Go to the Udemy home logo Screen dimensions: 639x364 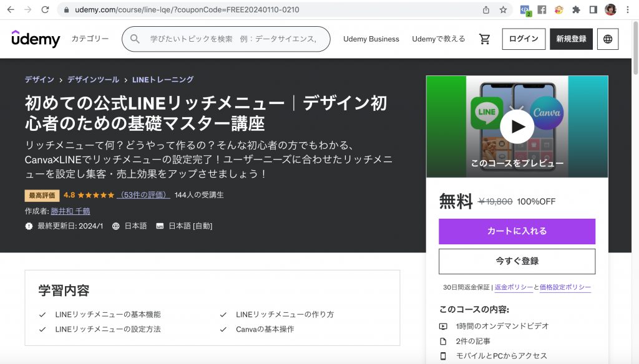click(36, 39)
